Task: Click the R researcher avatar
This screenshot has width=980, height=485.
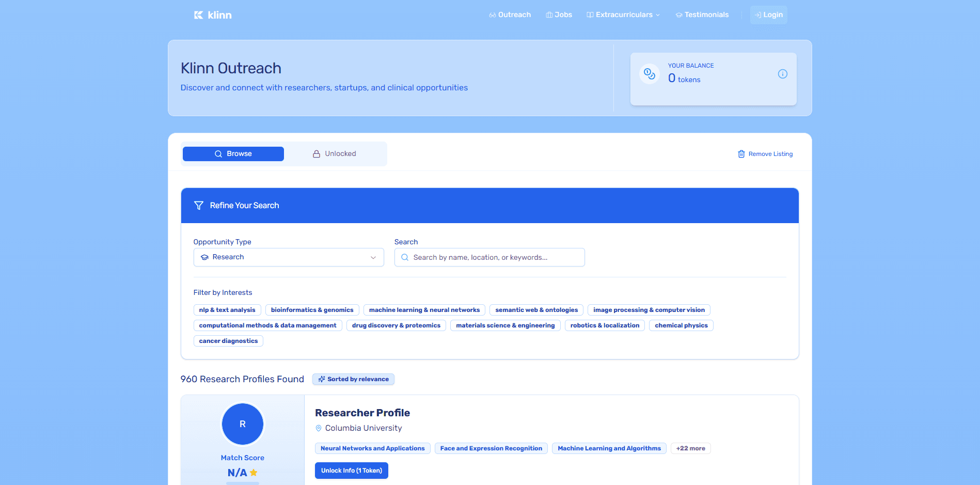Action: tap(242, 424)
